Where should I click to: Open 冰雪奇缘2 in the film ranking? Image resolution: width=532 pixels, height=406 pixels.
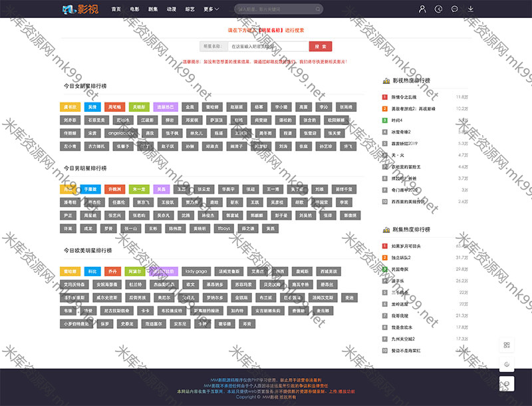point(401,132)
